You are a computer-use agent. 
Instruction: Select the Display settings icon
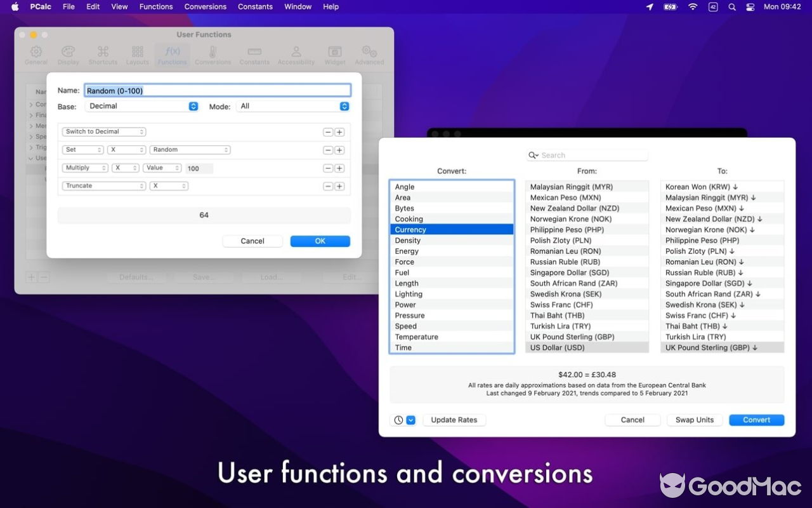[68, 55]
